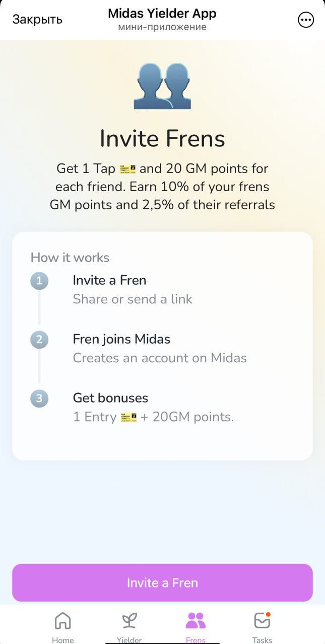Open the Home tab icon
Image resolution: width=325 pixels, height=644 pixels.
click(62, 621)
